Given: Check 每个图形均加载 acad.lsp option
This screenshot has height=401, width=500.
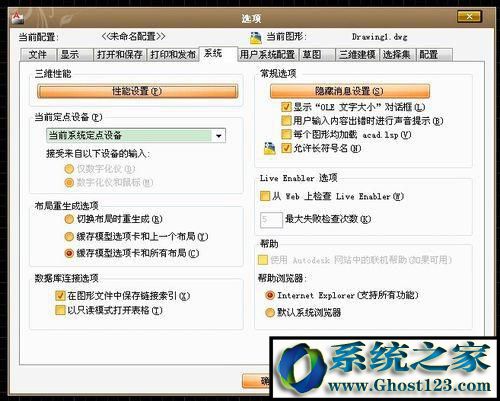Looking at the screenshot, I should pos(286,134).
